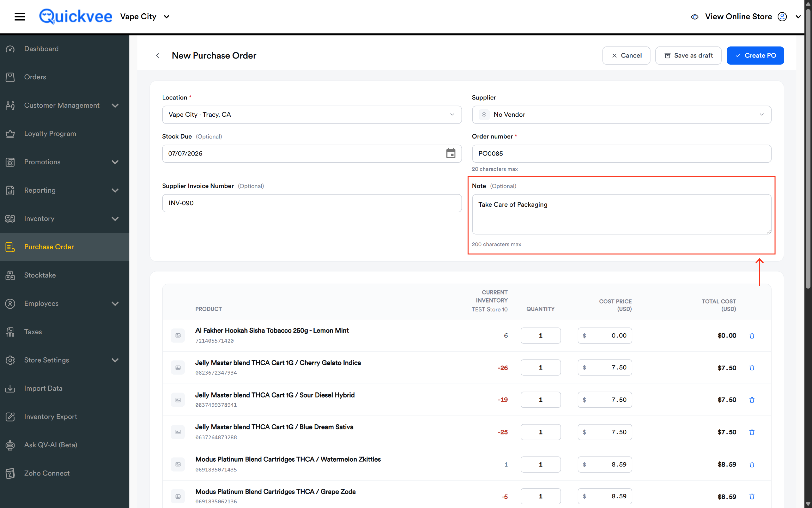
Task: Delete the Grape Zoda product row
Action: 752,496
